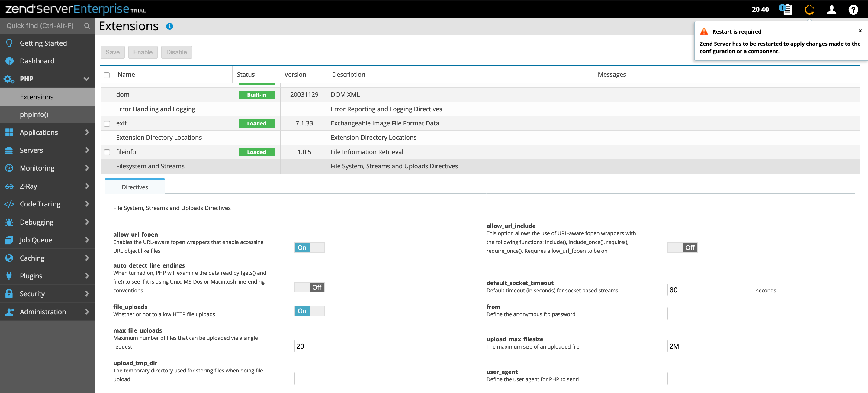Select the Directives tab
This screenshot has height=393, width=868.
click(x=134, y=187)
